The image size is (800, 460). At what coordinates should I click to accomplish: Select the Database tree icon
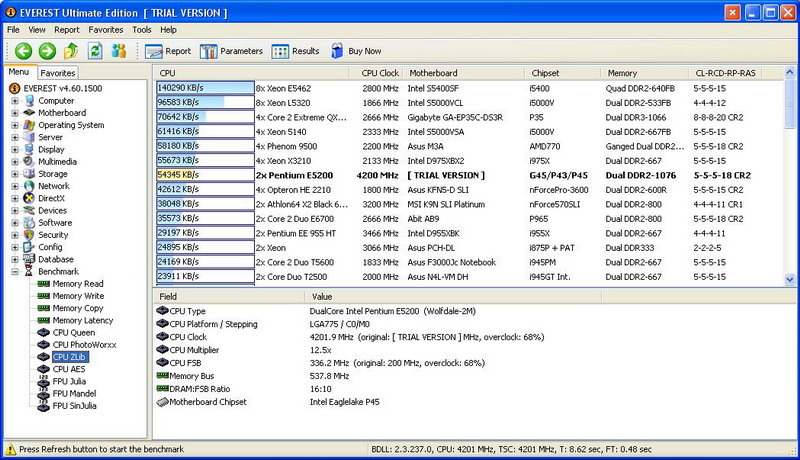29,259
